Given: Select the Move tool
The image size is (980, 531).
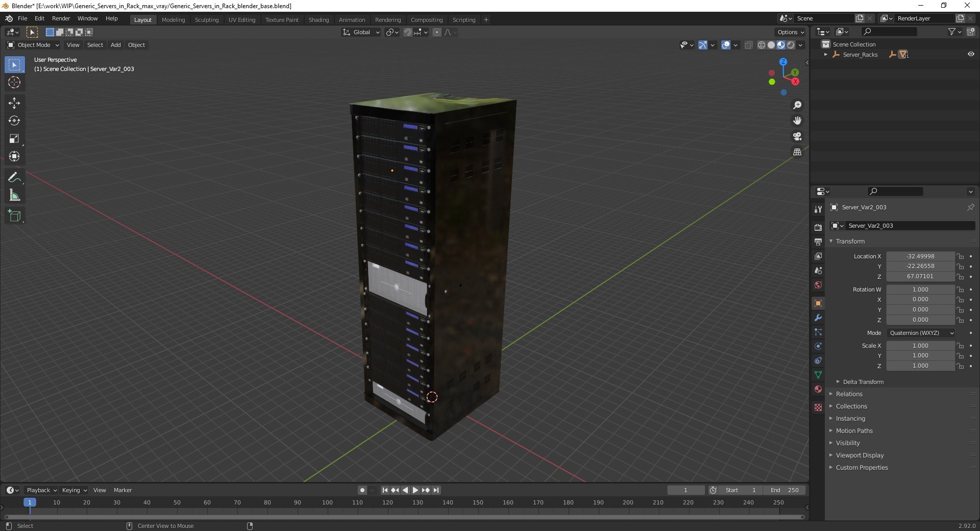Looking at the screenshot, I should click(x=14, y=103).
